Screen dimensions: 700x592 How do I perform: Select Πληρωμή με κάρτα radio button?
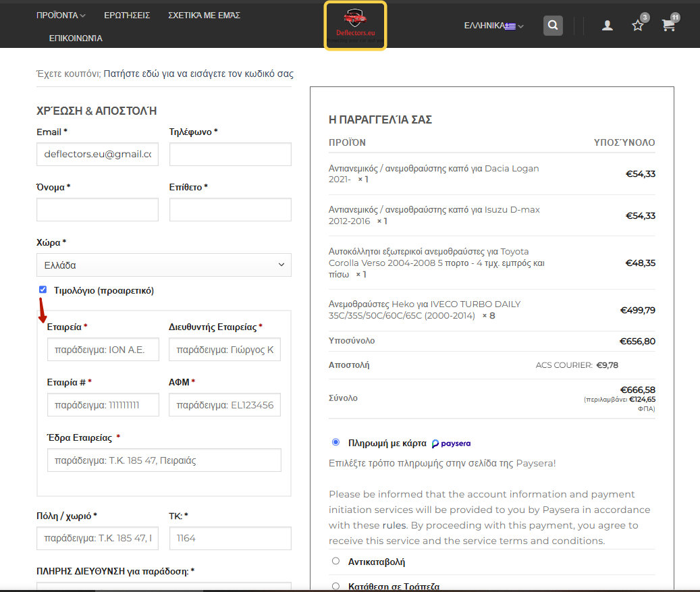(x=335, y=442)
